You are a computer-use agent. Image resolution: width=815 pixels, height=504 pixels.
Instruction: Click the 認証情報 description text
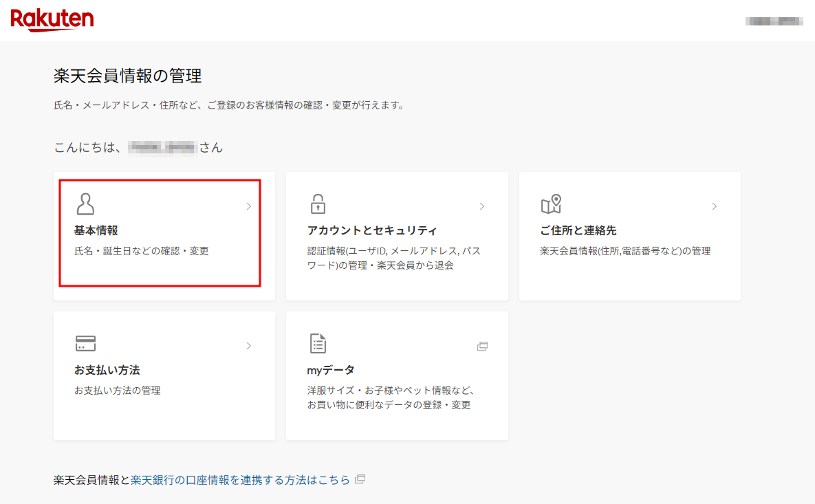coord(393,259)
